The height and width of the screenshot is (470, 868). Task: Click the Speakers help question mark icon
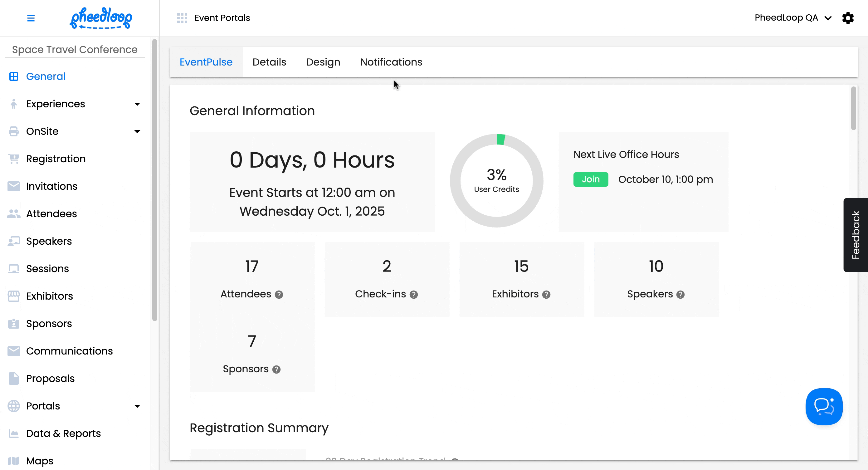coord(680,294)
